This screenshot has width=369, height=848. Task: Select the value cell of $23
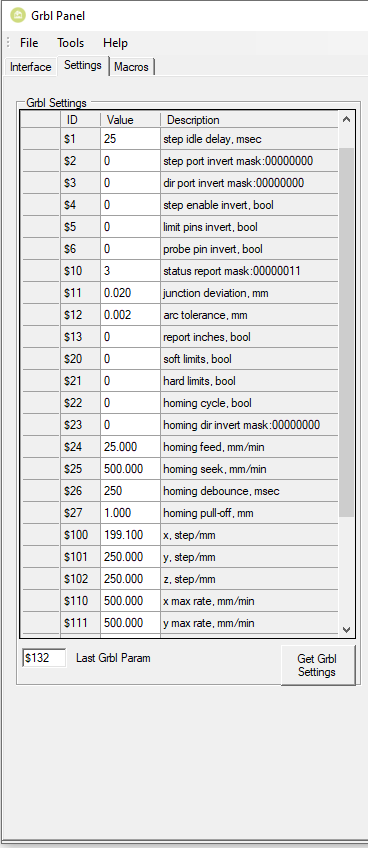(130, 425)
